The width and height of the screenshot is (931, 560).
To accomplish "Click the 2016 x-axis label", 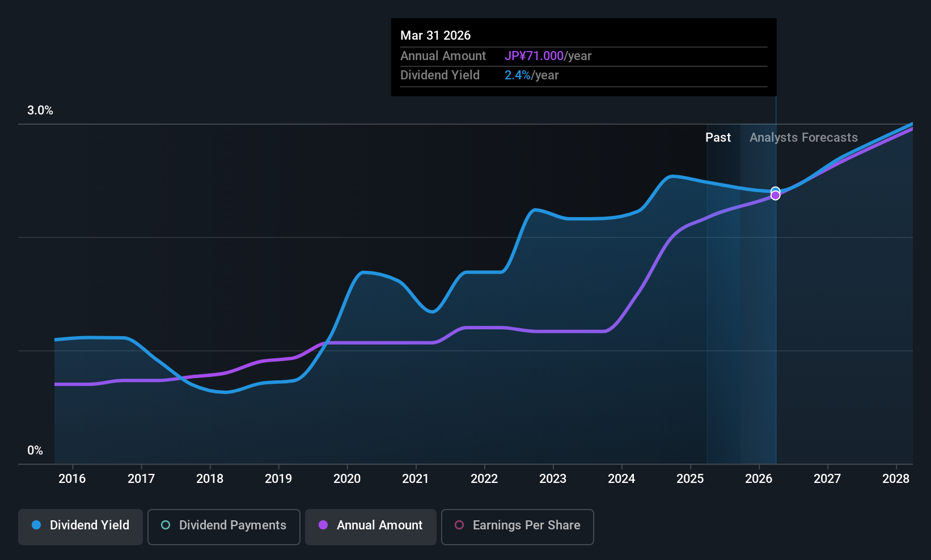I will [x=72, y=478].
